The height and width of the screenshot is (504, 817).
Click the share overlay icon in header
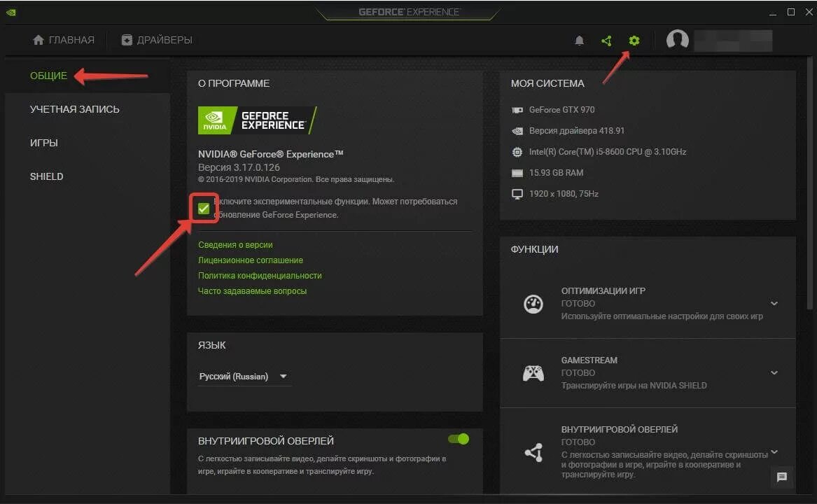pyautogui.click(x=606, y=41)
